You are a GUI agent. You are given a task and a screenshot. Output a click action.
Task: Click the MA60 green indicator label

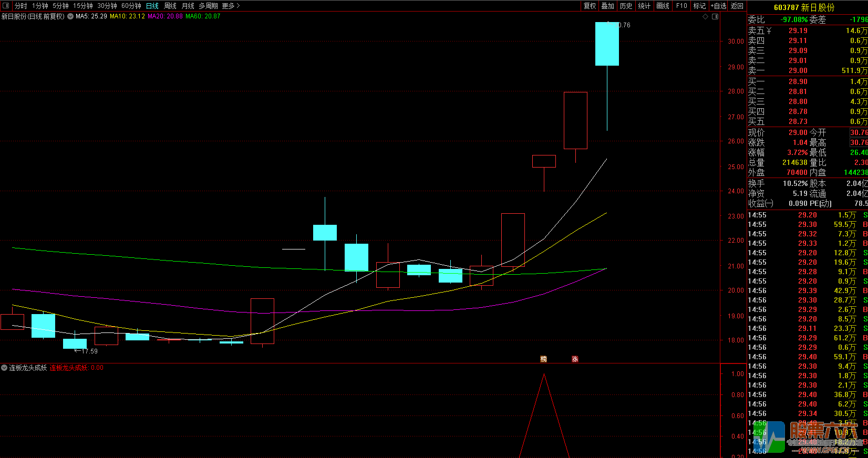(x=203, y=16)
